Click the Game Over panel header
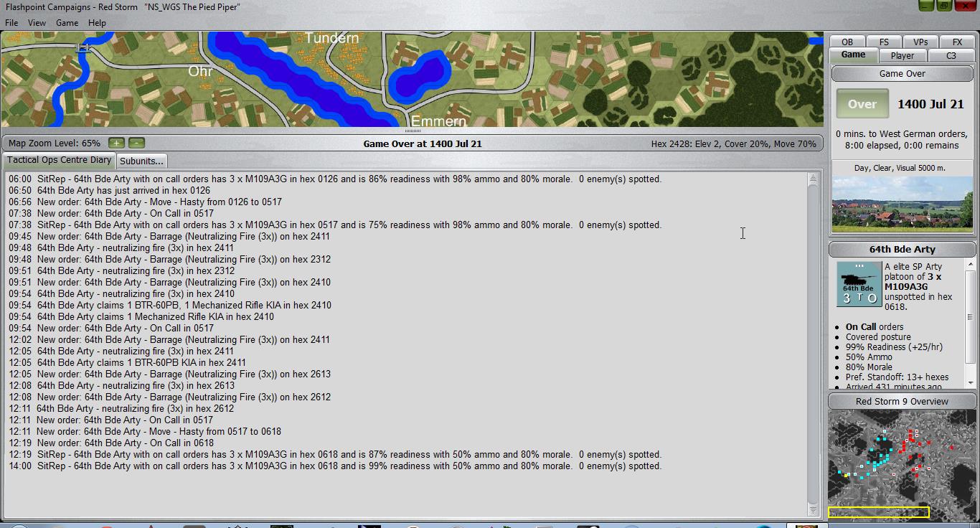Viewport: 980px width, 528px height. (x=902, y=73)
